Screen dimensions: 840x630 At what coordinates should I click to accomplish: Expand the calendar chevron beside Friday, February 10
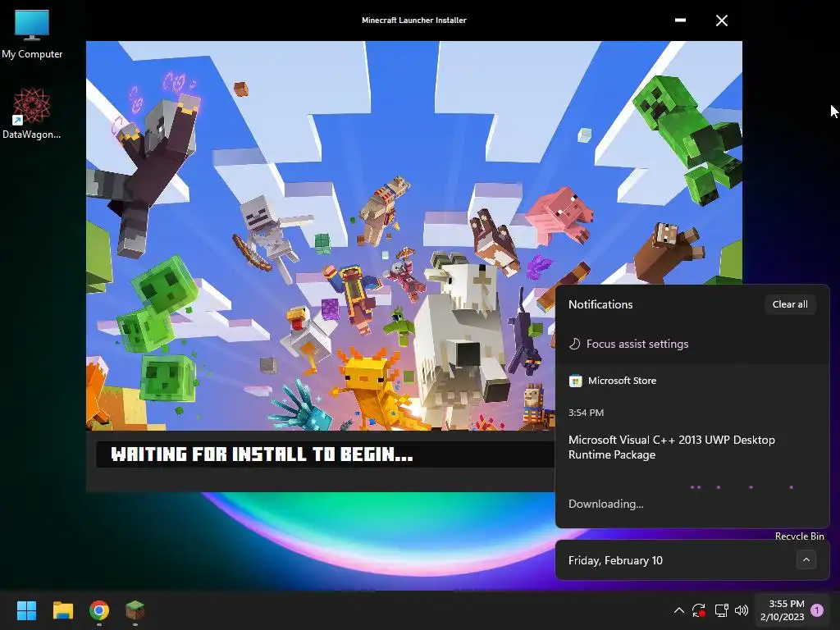[x=806, y=559]
